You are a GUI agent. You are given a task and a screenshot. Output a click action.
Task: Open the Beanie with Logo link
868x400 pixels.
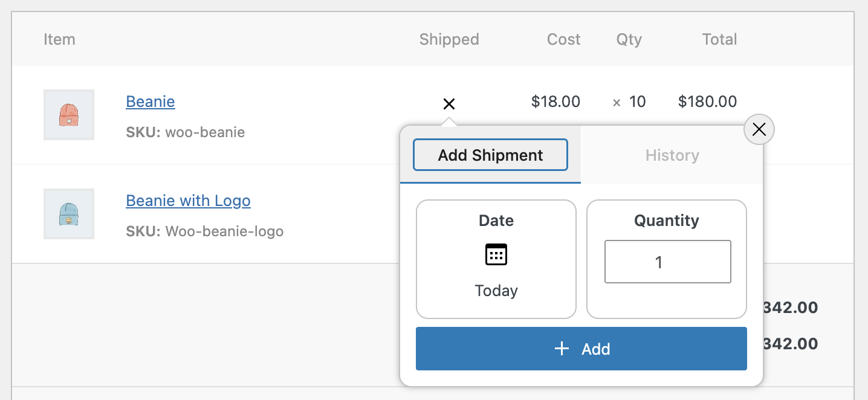(x=188, y=201)
